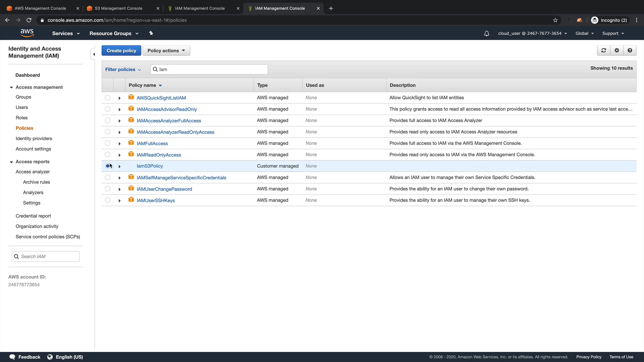This screenshot has width=644, height=362.
Task: Open the Policy actions dropdown
Action: click(x=166, y=51)
